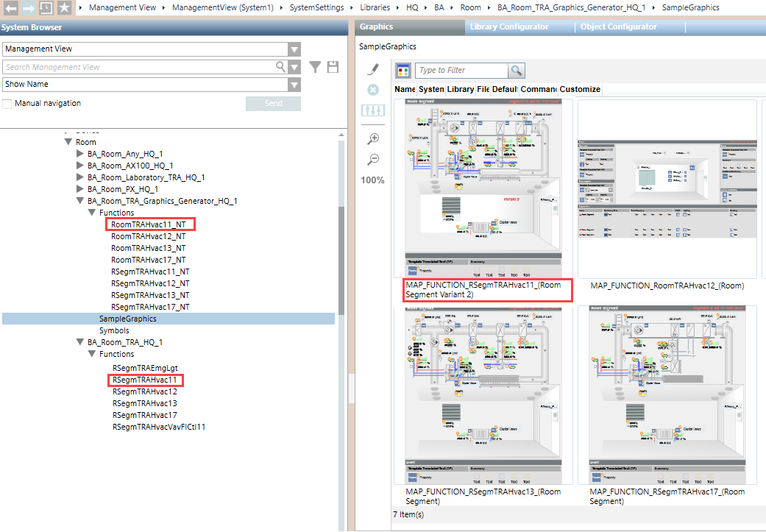This screenshot has width=766, height=532.
Task: Click the zoom out magnifier icon
Action: click(373, 159)
